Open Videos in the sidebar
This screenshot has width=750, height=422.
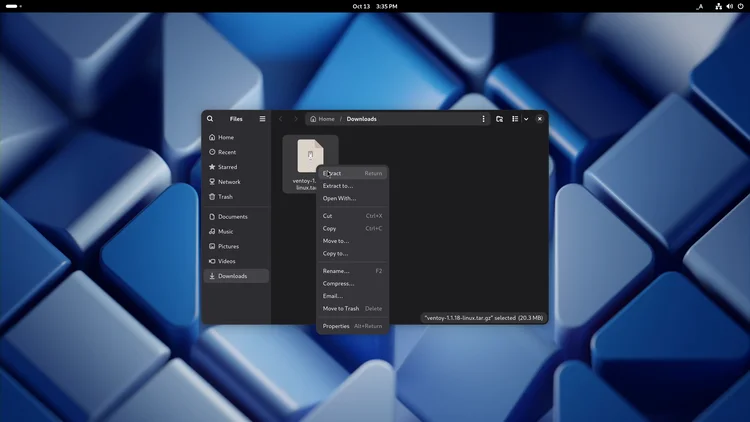[236, 261]
